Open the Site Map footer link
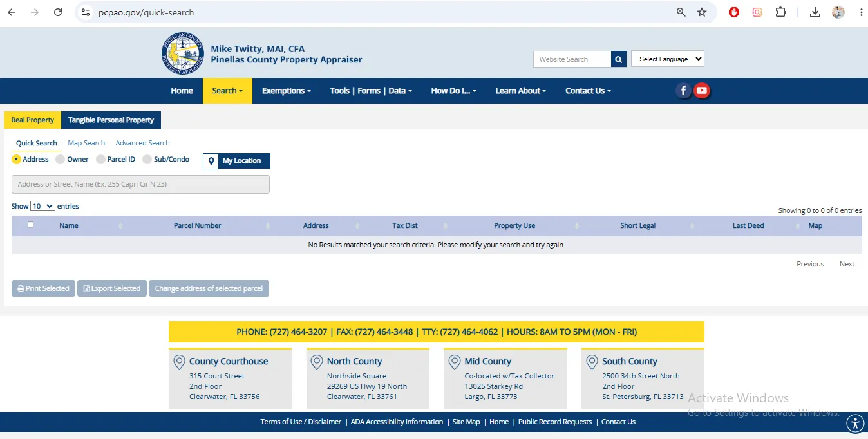Screen dimensions: 868x439 point(466,422)
